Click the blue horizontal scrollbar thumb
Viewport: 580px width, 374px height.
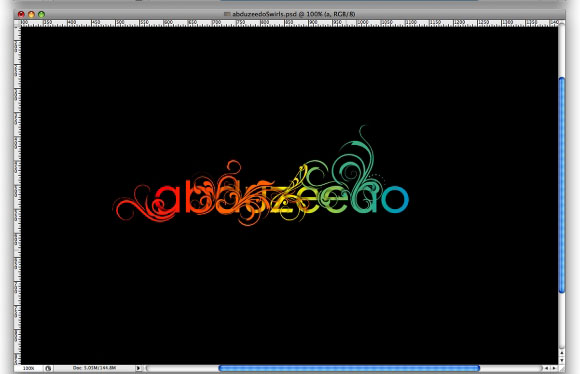[349, 368]
